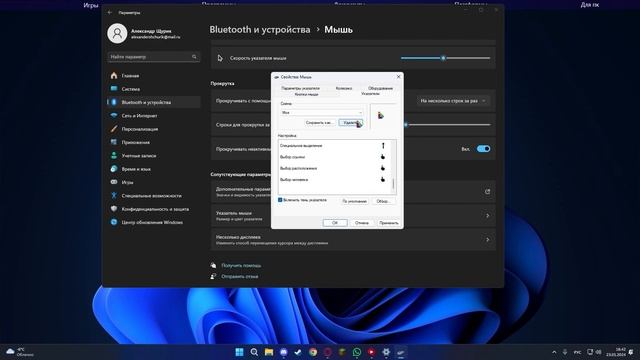Open the red YouTube-style taskbar app
Image resolution: width=640 pixels, height=360 pixels.
click(x=371, y=352)
